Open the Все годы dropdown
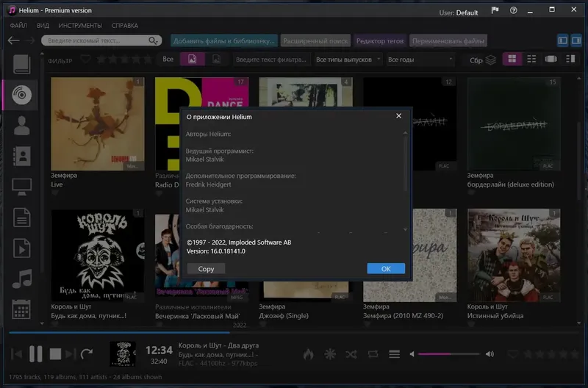This screenshot has width=588, height=388. pyautogui.click(x=420, y=60)
